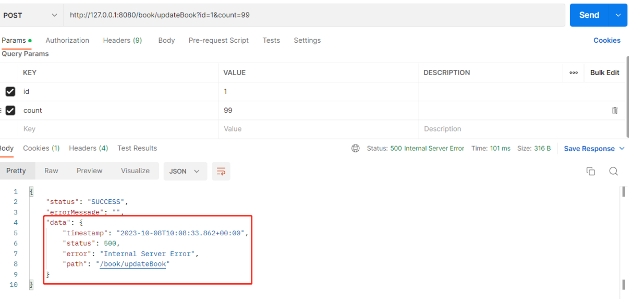Select the Pretty view tab
Screen dimensions: 644x301
click(x=16, y=171)
